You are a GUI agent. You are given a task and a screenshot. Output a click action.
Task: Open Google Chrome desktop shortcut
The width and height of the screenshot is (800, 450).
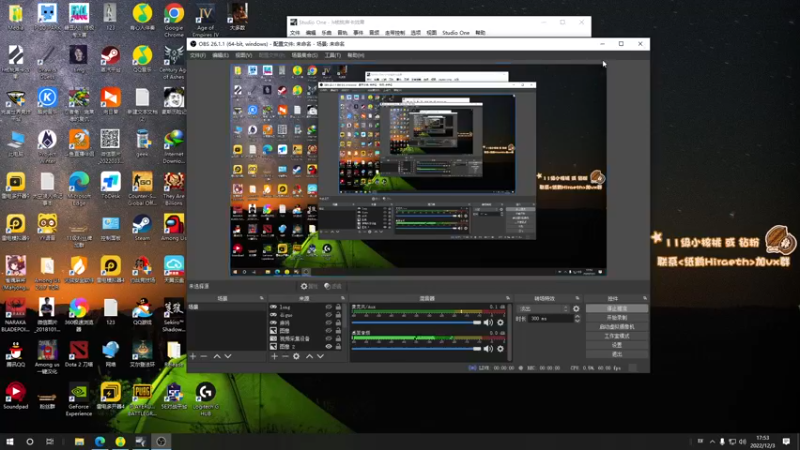pos(174,20)
